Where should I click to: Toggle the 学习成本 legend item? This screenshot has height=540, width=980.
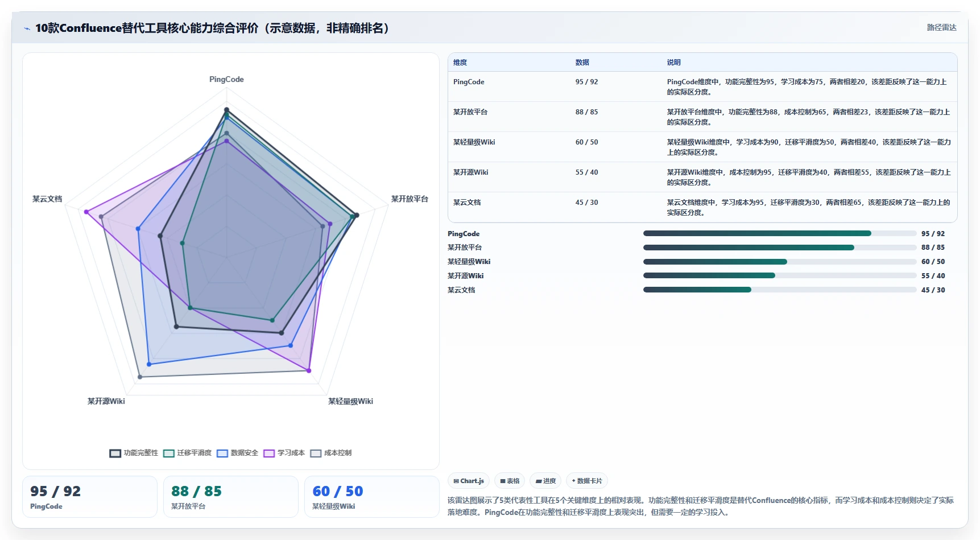[284, 453]
